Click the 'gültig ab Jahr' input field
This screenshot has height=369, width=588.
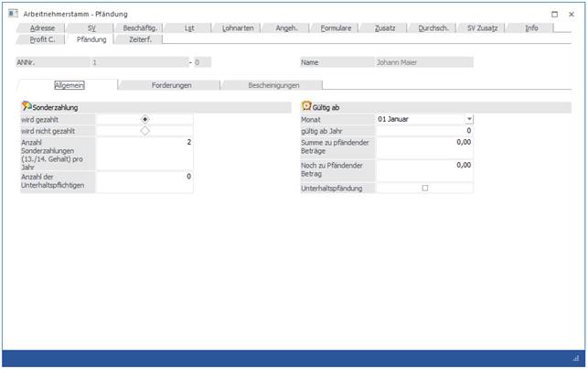click(x=424, y=131)
